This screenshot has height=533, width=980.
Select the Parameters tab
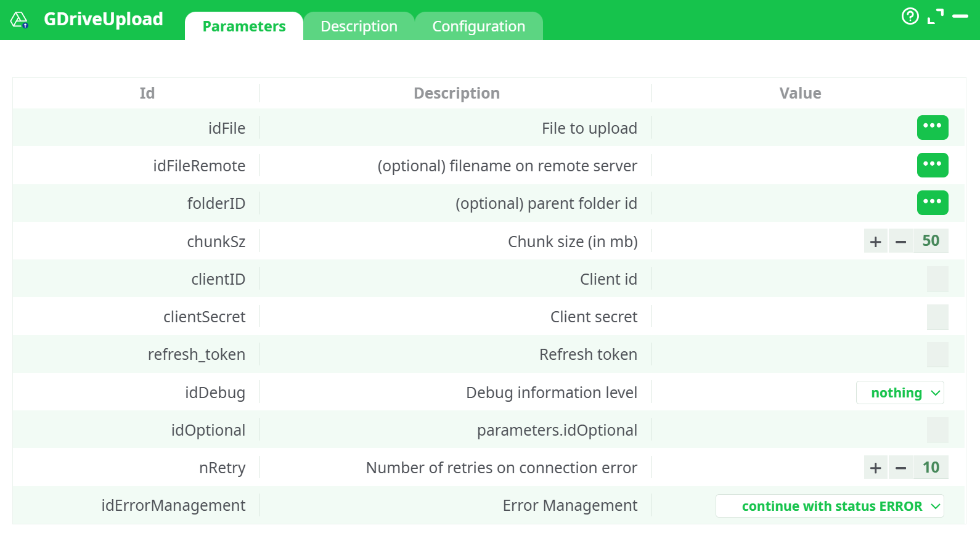pos(244,26)
